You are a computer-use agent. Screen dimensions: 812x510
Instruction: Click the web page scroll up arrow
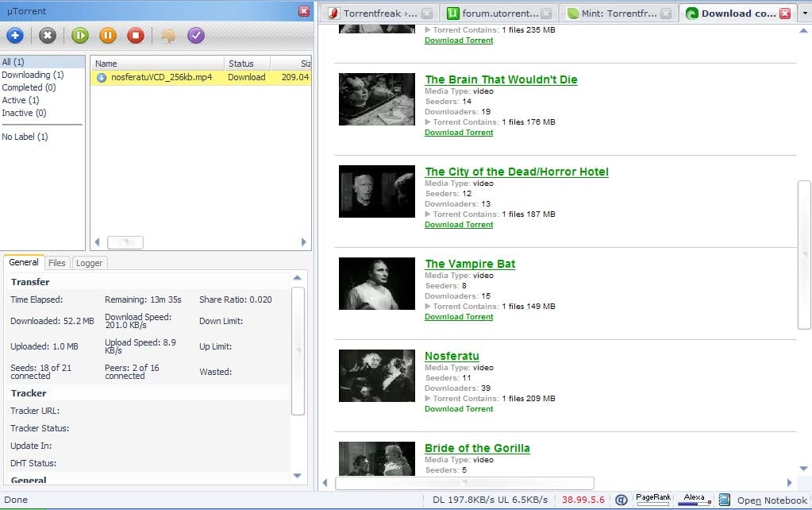pos(804,30)
